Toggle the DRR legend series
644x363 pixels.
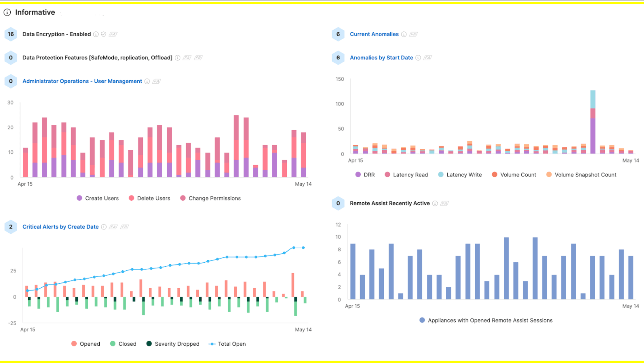365,175
